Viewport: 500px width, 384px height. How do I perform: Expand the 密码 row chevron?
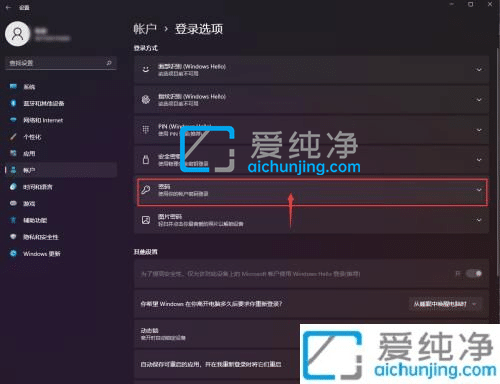479,190
